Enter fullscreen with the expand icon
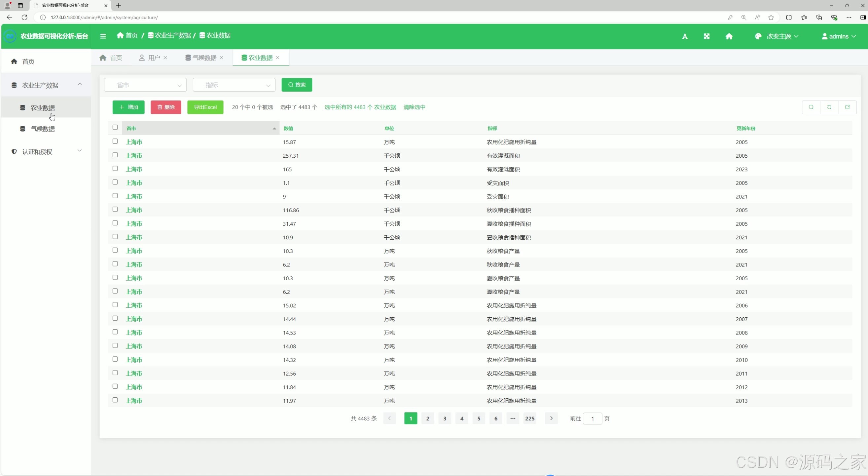868x476 pixels. (706, 36)
